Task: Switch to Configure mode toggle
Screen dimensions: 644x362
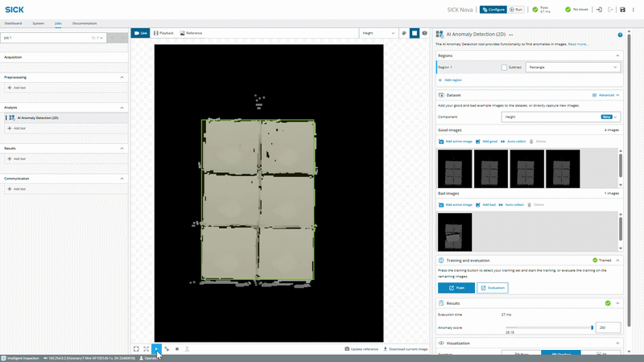Action: pyautogui.click(x=493, y=10)
